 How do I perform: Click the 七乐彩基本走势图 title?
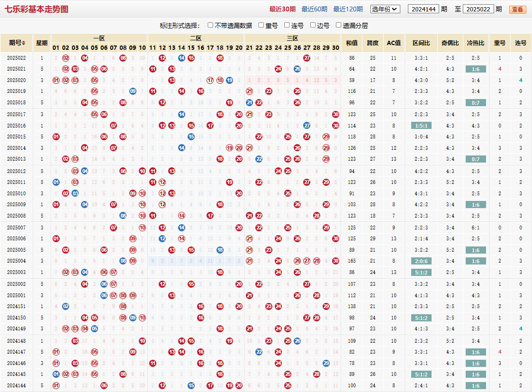(x=36, y=9)
